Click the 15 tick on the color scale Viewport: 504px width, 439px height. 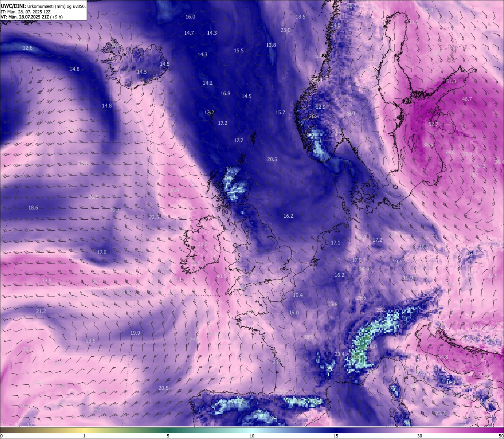[x=336, y=435]
